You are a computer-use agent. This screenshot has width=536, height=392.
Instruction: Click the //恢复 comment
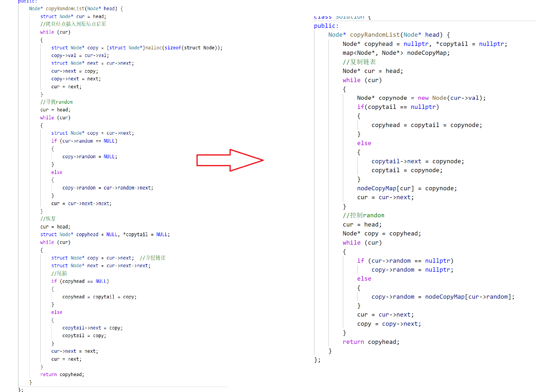pos(48,219)
